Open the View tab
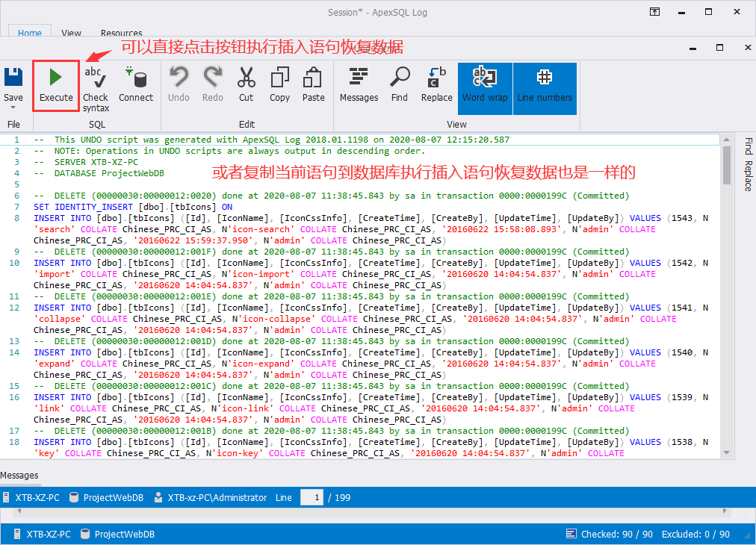 coord(71,33)
